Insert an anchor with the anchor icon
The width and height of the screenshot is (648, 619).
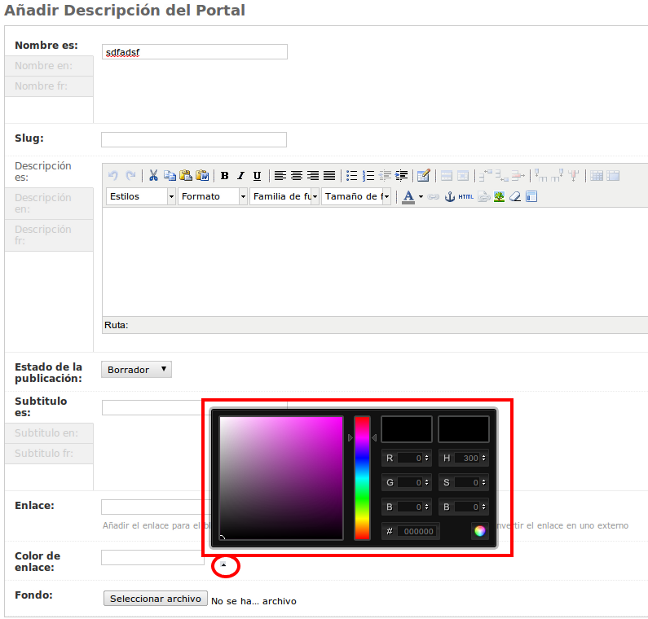coord(450,197)
